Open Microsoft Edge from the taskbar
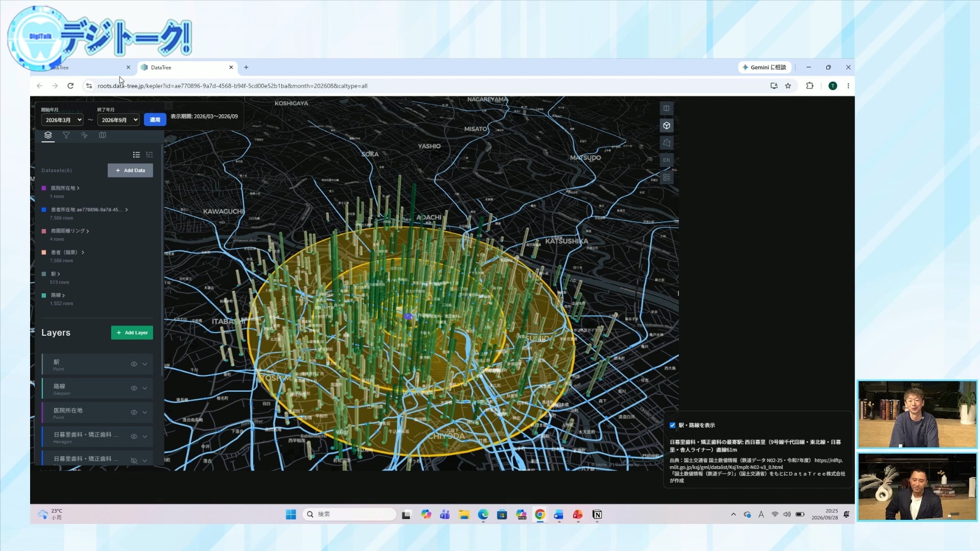The height and width of the screenshot is (551, 980). [x=483, y=514]
